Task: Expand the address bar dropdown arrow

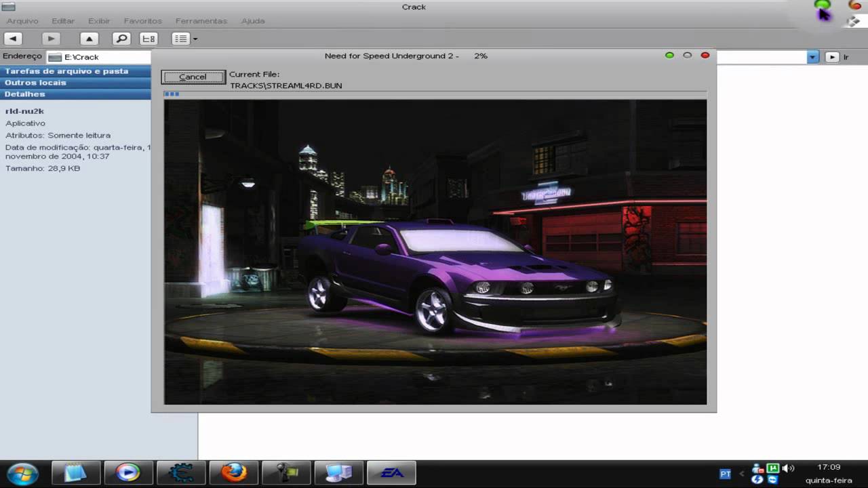Action: tap(812, 57)
